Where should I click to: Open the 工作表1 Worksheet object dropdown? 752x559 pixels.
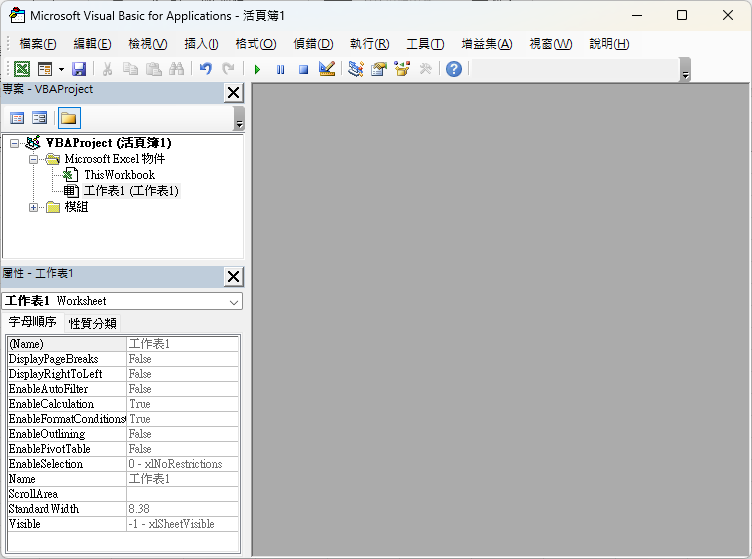click(234, 302)
